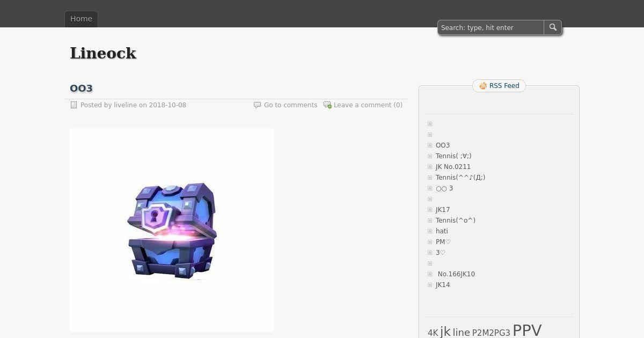Open the JK14 post
The height and width of the screenshot is (338, 644).
(443, 285)
